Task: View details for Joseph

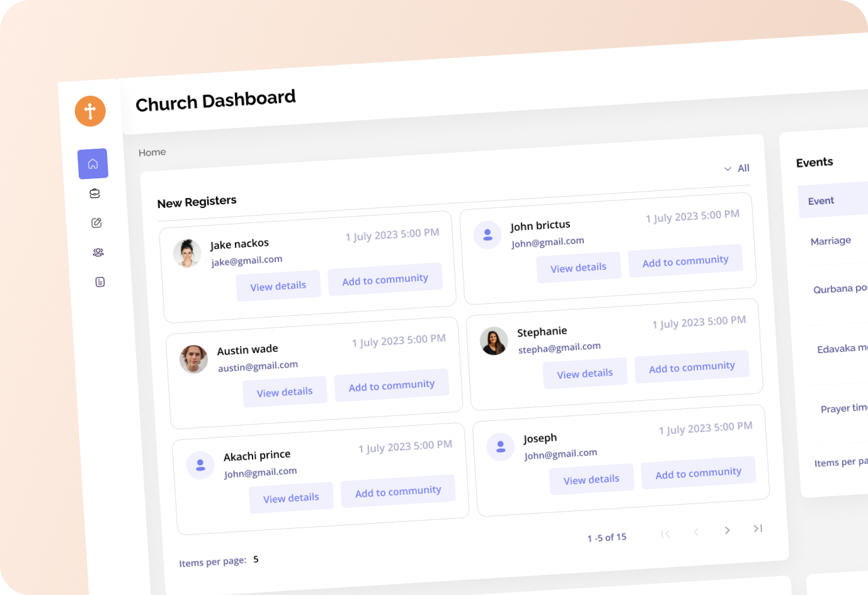Action: [x=591, y=480]
